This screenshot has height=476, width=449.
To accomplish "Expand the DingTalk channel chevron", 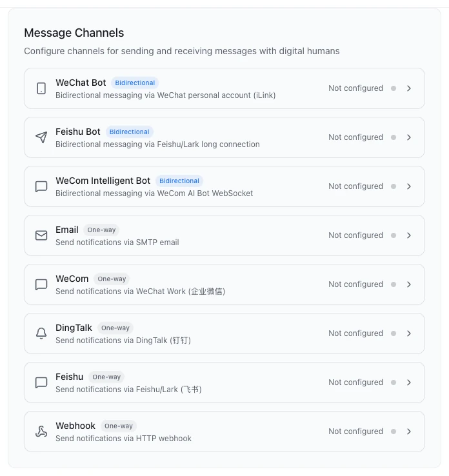I will (409, 333).
